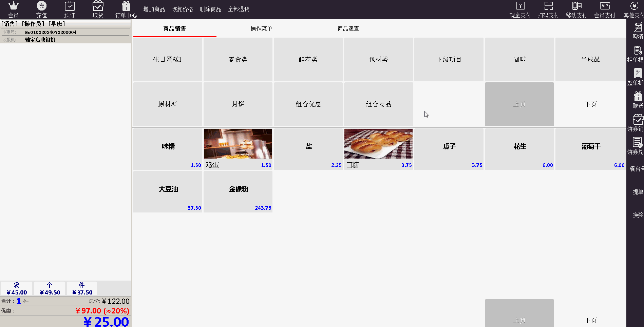Click the 饼券兑 voucher redeem icon

pyautogui.click(x=636, y=146)
